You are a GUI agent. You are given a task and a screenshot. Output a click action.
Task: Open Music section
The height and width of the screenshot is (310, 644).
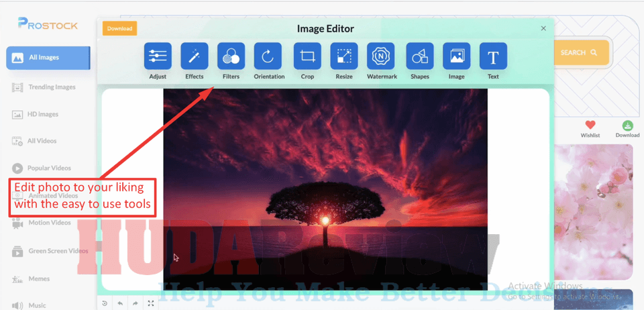click(x=29, y=305)
